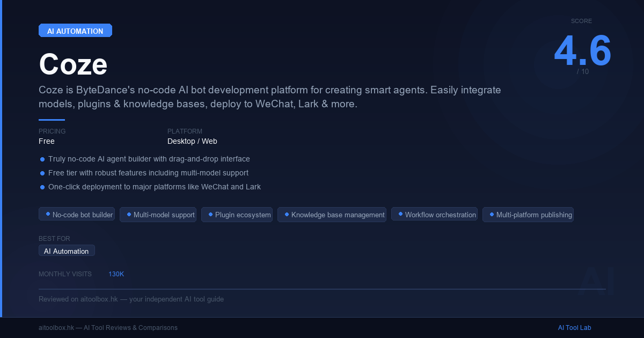Click 'One-click deployment to major platforms' bullet
Image resolution: width=644 pixels, height=338 pixels.
[x=150, y=187]
